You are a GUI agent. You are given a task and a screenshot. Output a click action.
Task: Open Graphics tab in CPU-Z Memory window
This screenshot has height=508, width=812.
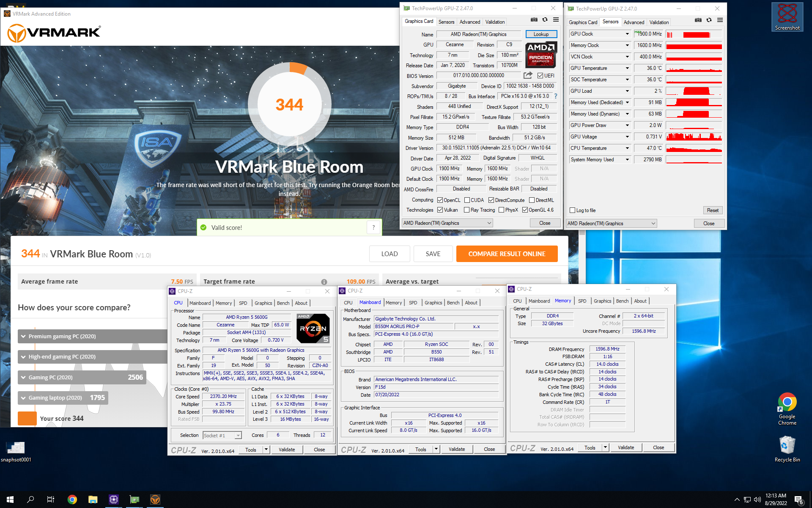point(602,301)
